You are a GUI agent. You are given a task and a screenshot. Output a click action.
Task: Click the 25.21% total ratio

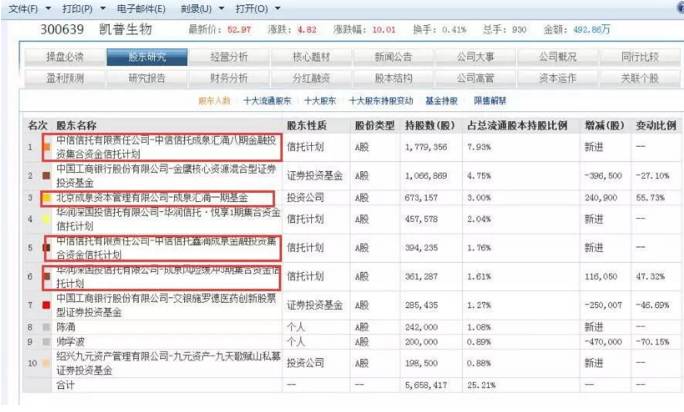tap(481, 385)
